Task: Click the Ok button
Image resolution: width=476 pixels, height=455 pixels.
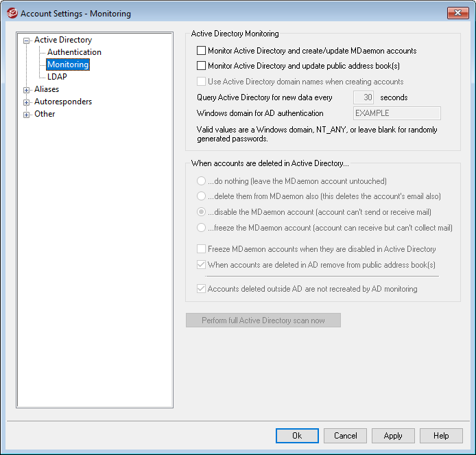Action: click(297, 436)
